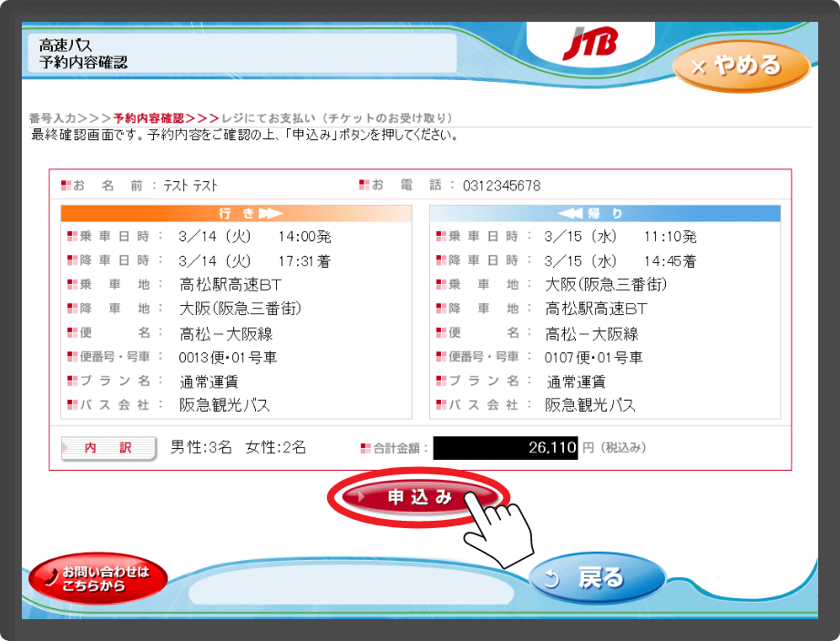This screenshot has height=641, width=840.
Task: Click the passenger count 男性:3名 女性:2名
Action: [x=238, y=447]
